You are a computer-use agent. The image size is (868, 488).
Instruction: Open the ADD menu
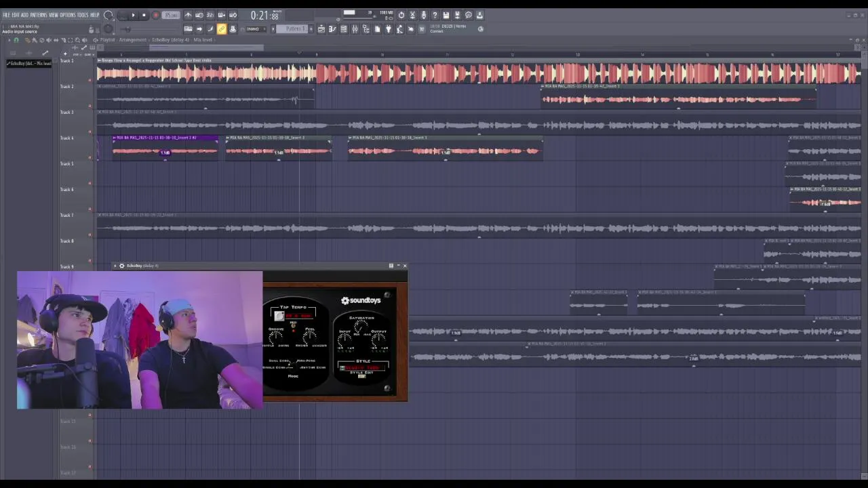(x=24, y=15)
